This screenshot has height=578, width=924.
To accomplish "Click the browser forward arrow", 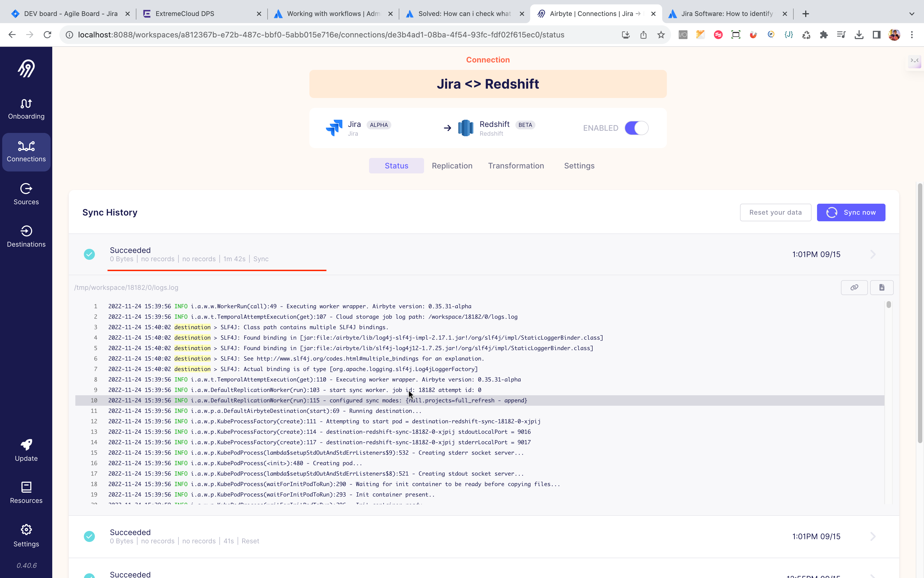I will tap(30, 35).
